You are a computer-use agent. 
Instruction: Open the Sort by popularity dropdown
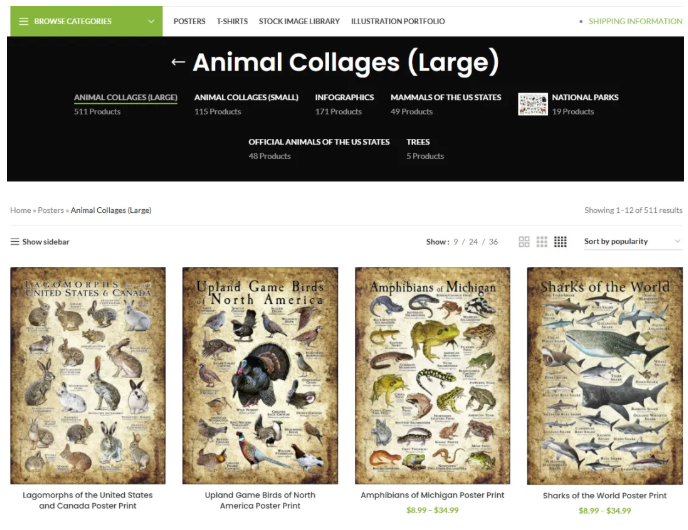point(633,241)
